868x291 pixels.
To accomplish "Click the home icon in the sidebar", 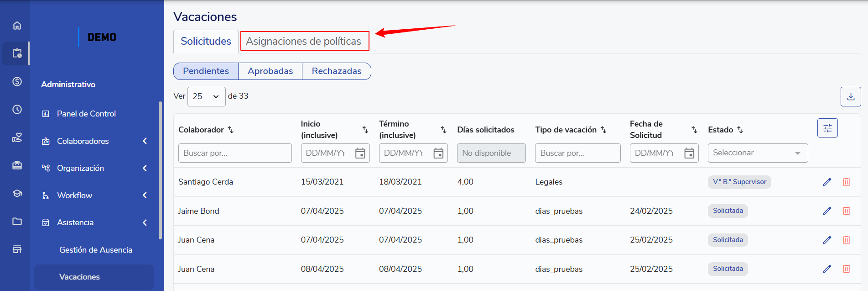I will pos(17,26).
